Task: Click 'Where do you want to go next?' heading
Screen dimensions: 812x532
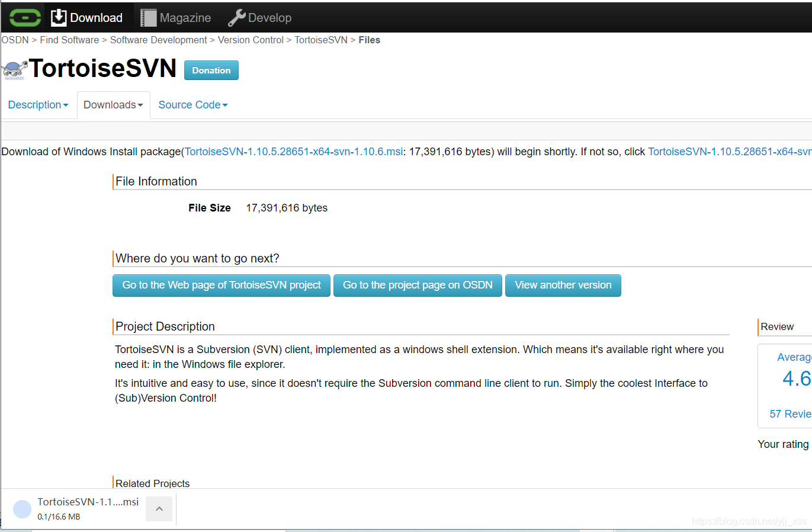Action: (x=197, y=258)
